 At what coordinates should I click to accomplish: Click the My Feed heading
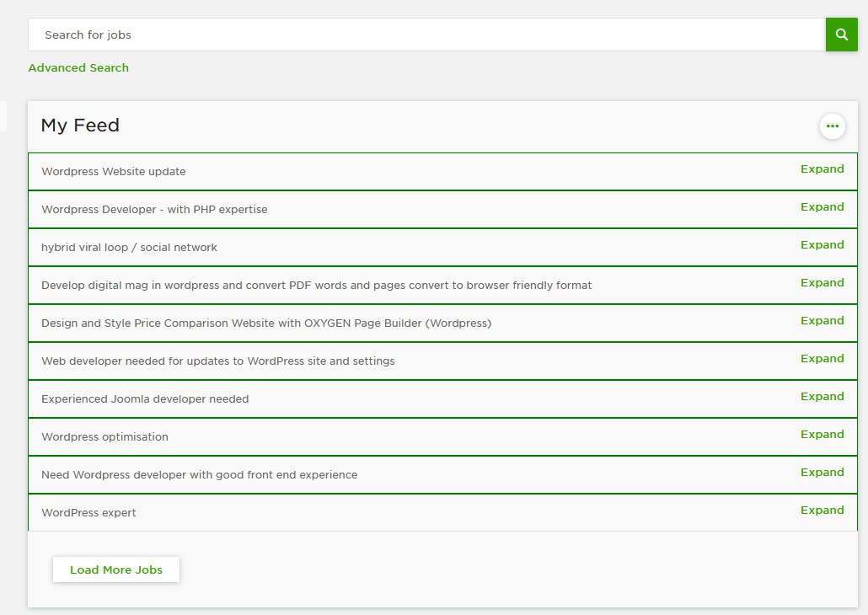(x=80, y=125)
